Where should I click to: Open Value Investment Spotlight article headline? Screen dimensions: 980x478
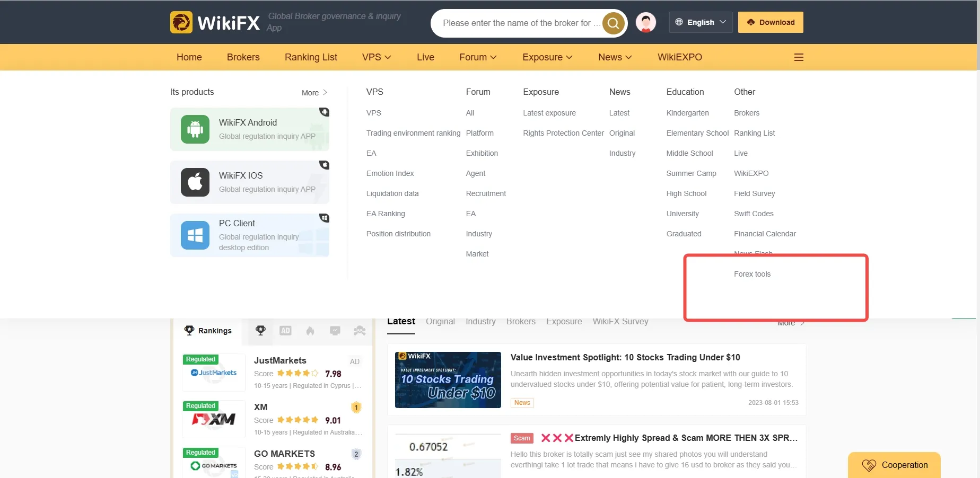625,357
